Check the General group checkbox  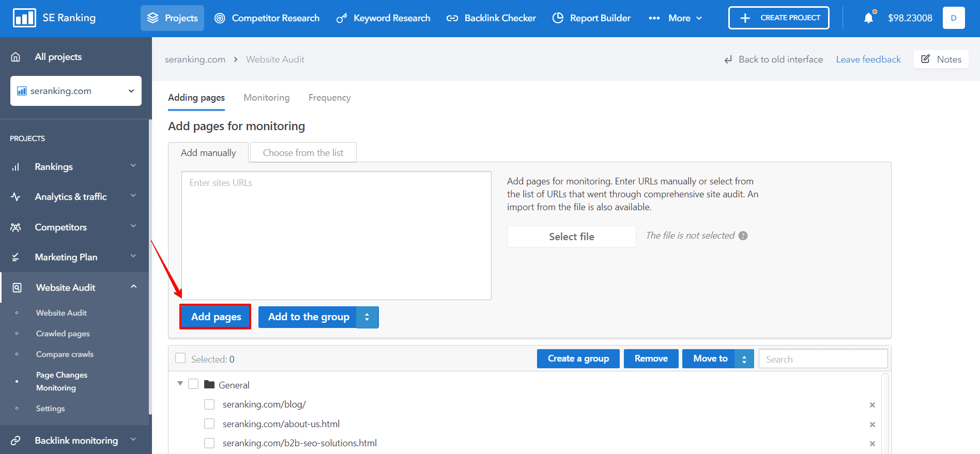193,384
